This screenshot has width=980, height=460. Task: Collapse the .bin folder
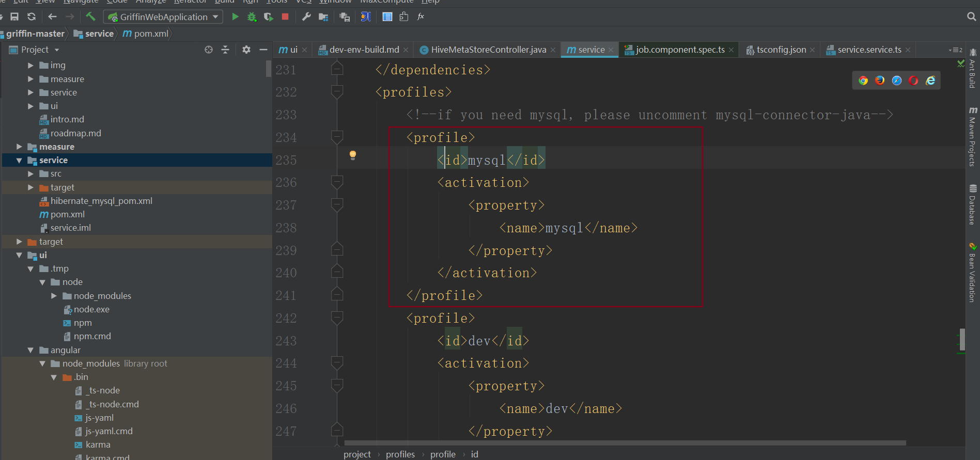click(x=54, y=377)
